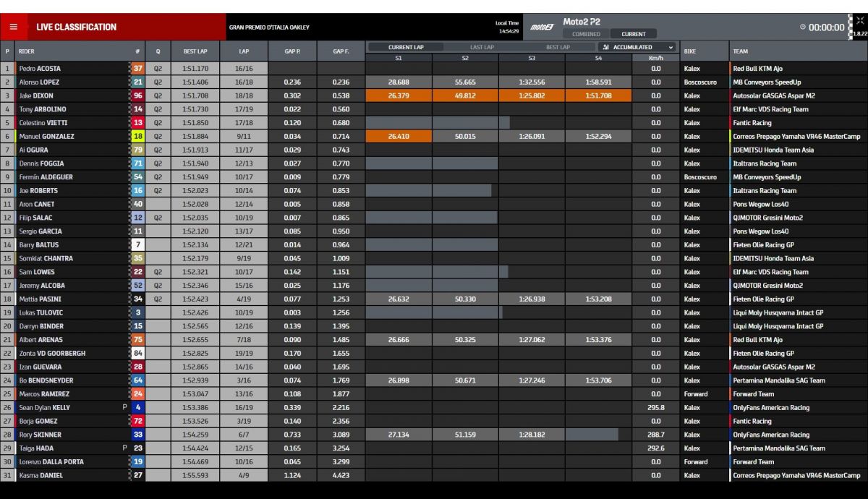Screen dimensions: 868x499
Task: Click the Q column header
Action: [158, 51]
